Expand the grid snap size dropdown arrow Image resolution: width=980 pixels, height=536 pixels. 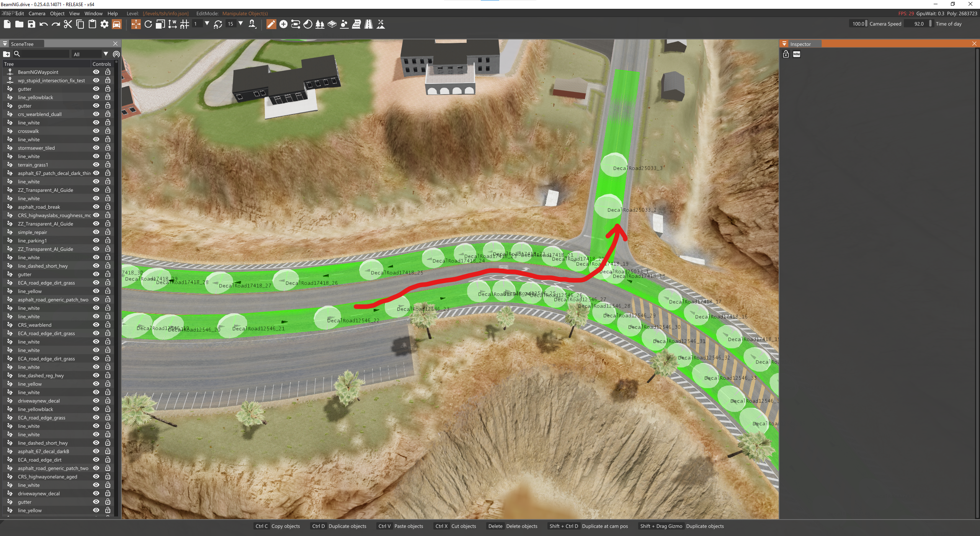[207, 24]
